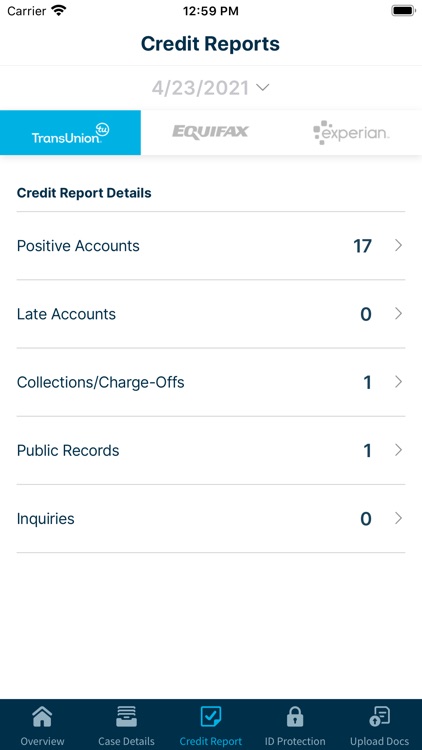422x750 pixels.
Task: Expand the date selector chevron arrow
Action: (263, 88)
